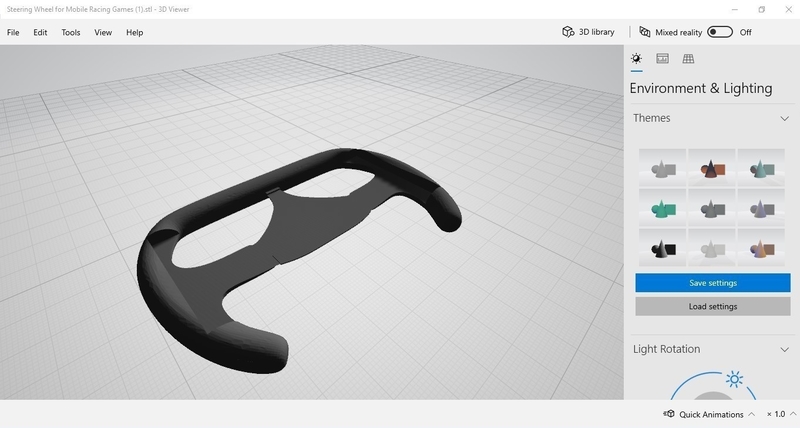Open the Stats & Shading tab icon
Image resolution: width=800 pixels, height=428 pixels.
click(x=662, y=58)
